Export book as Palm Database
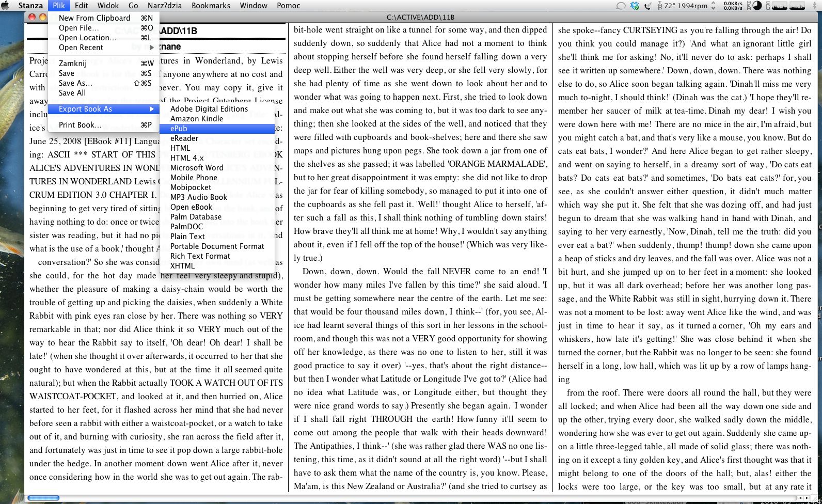The width and height of the screenshot is (822, 504). (217, 217)
